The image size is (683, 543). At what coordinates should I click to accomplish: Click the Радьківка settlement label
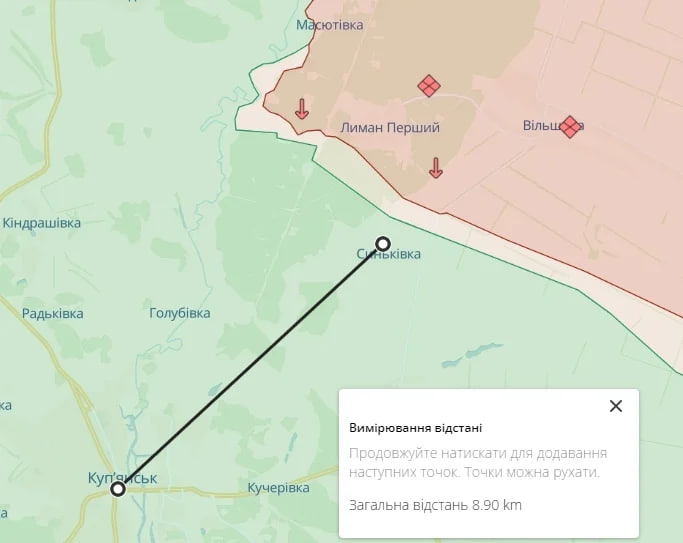(x=53, y=314)
